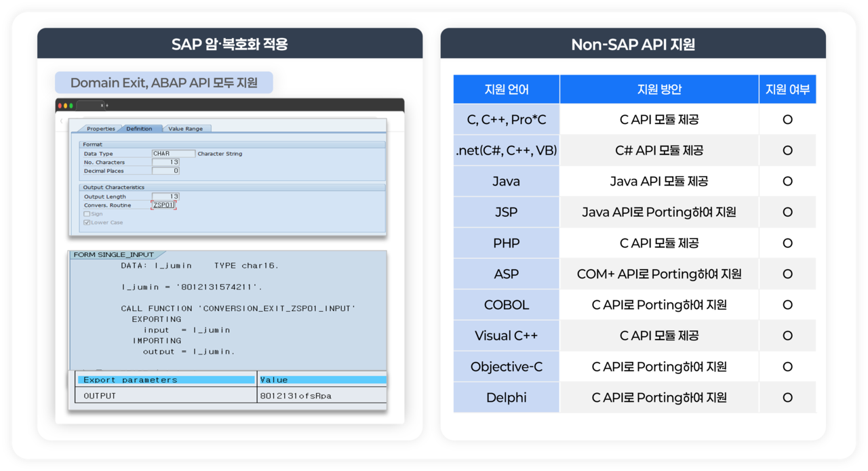Click the O mark in the ASP row
This screenshot has width=868, height=471.
pyautogui.click(x=787, y=274)
